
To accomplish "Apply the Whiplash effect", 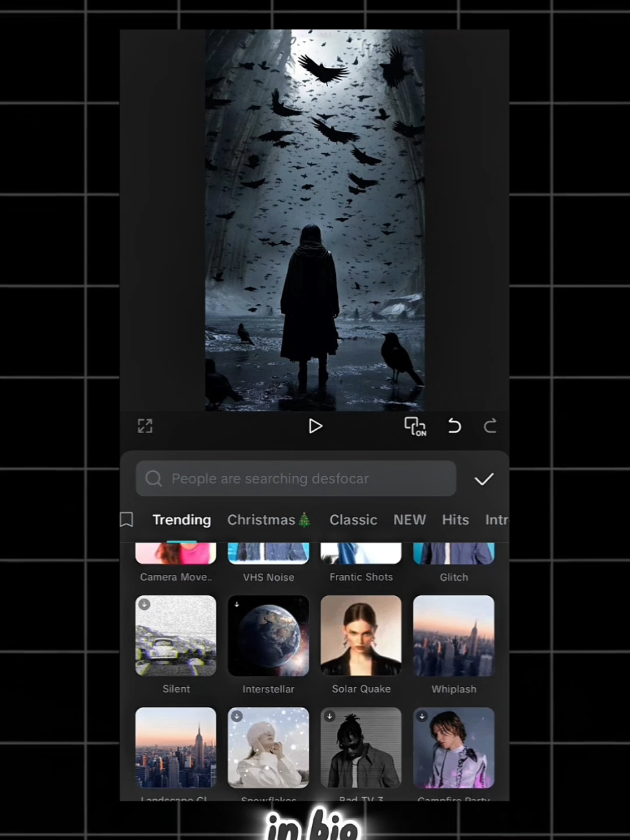I will [454, 636].
